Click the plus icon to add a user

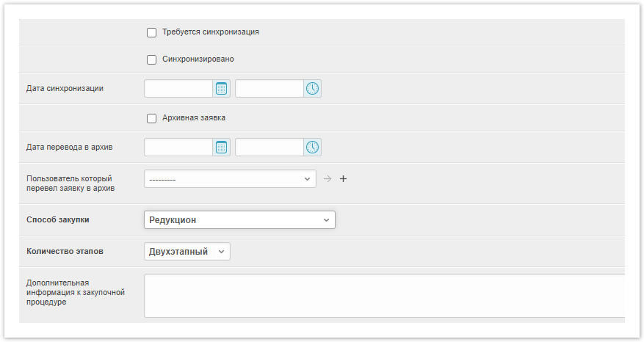[x=343, y=178]
